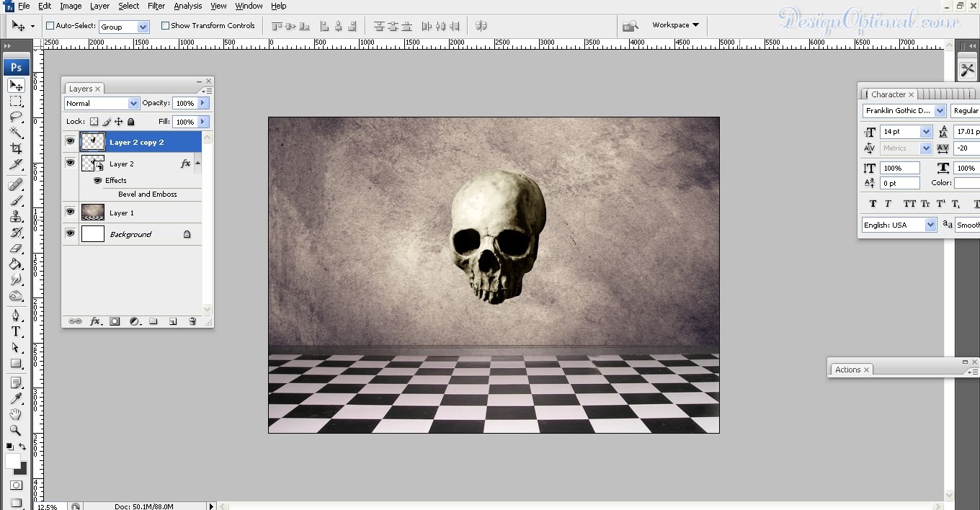Select the Bevel and Emboss effect entry
The height and width of the screenshot is (510, 980).
pyautogui.click(x=147, y=194)
